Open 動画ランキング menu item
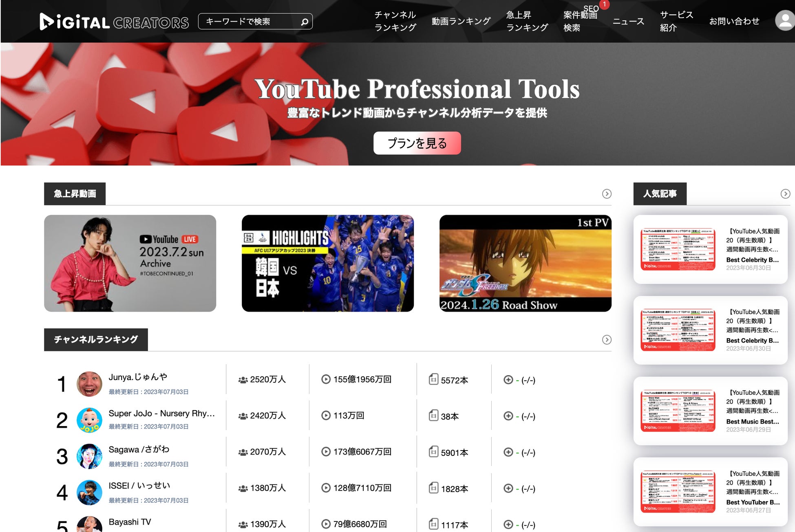795x532 pixels. point(461,21)
